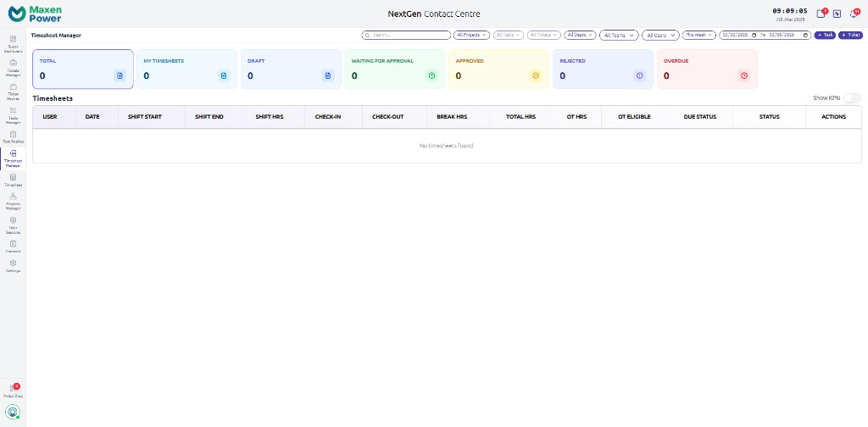
Task: Filter by the Rejected status card
Action: pyautogui.click(x=602, y=69)
